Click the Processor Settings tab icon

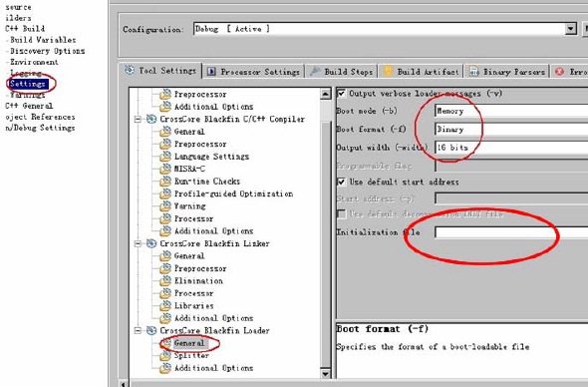click(x=211, y=72)
